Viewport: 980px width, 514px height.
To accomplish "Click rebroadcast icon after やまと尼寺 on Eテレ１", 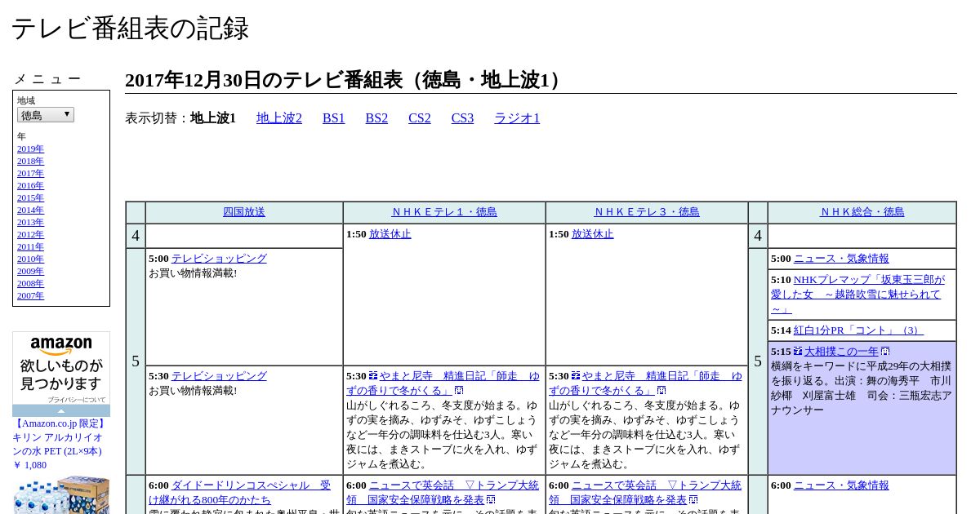I will [459, 391].
